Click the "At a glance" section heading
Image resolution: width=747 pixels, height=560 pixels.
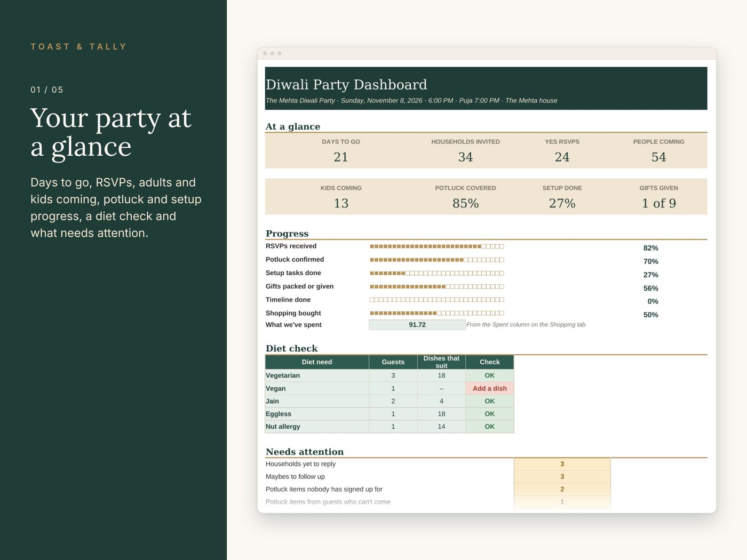coord(293,126)
